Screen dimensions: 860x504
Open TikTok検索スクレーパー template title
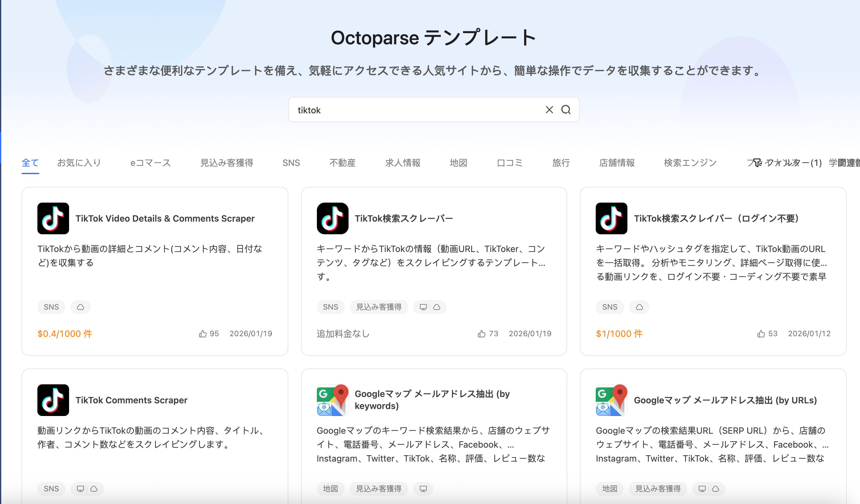coord(404,218)
